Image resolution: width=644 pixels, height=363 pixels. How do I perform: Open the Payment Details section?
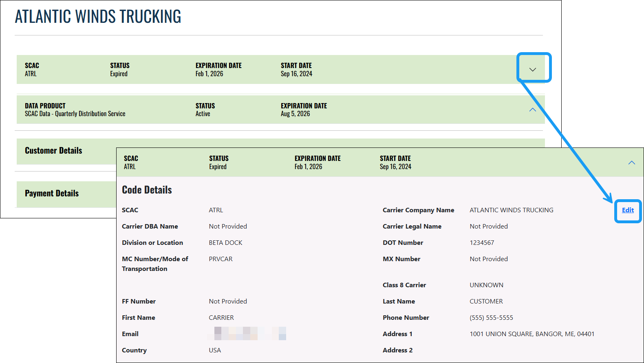tap(52, 194)
